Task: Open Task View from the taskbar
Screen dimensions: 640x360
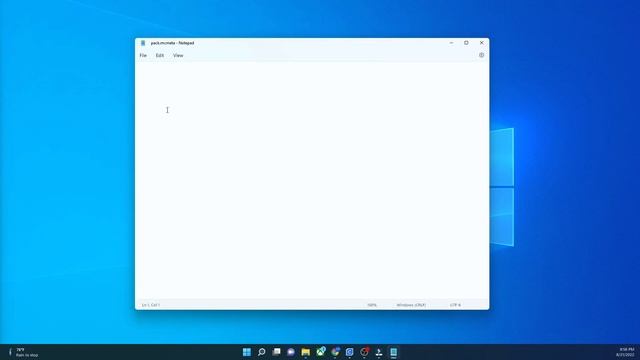Action: pos(276,352)
